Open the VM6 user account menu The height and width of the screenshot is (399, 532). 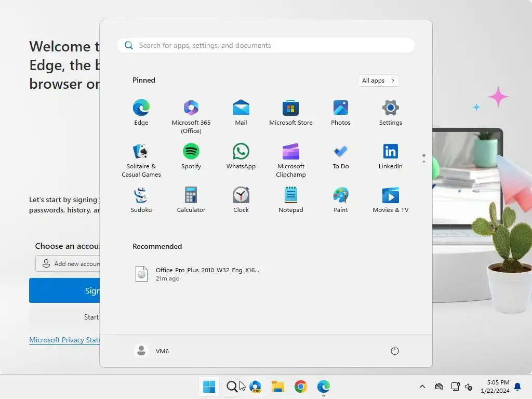[x=152, y=351]
